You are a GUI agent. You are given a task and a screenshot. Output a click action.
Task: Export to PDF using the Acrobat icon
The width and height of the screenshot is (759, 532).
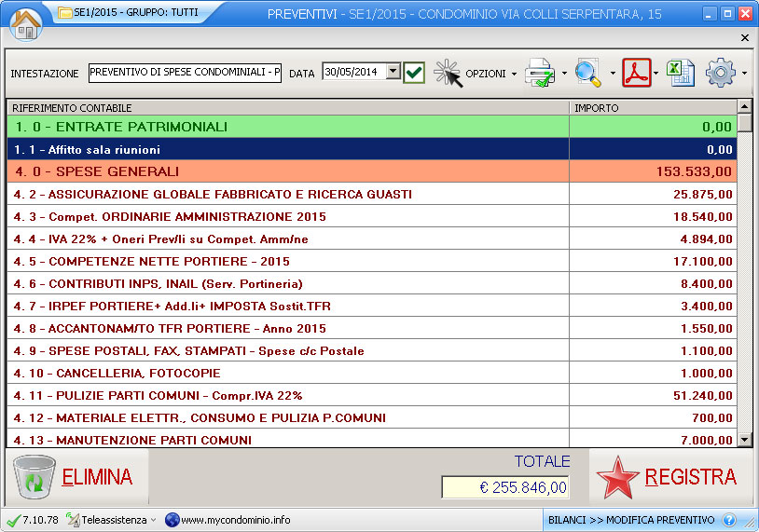(x=637, y=73)
